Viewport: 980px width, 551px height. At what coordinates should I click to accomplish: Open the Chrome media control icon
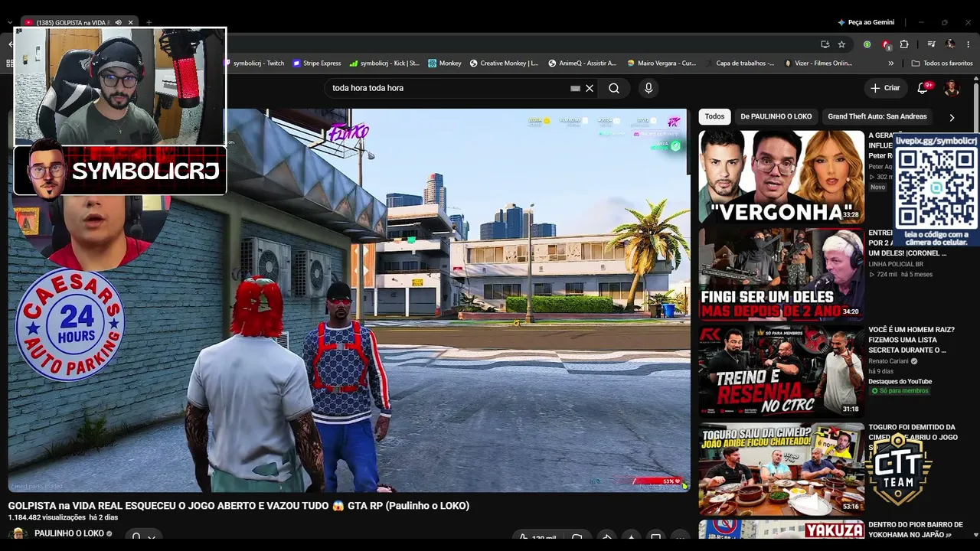click(931, 44)
